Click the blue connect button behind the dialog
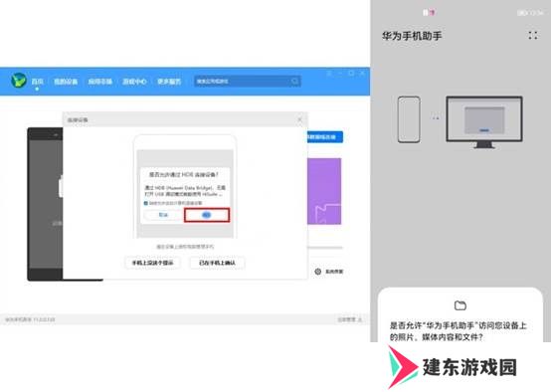 (x=325, y=136)
